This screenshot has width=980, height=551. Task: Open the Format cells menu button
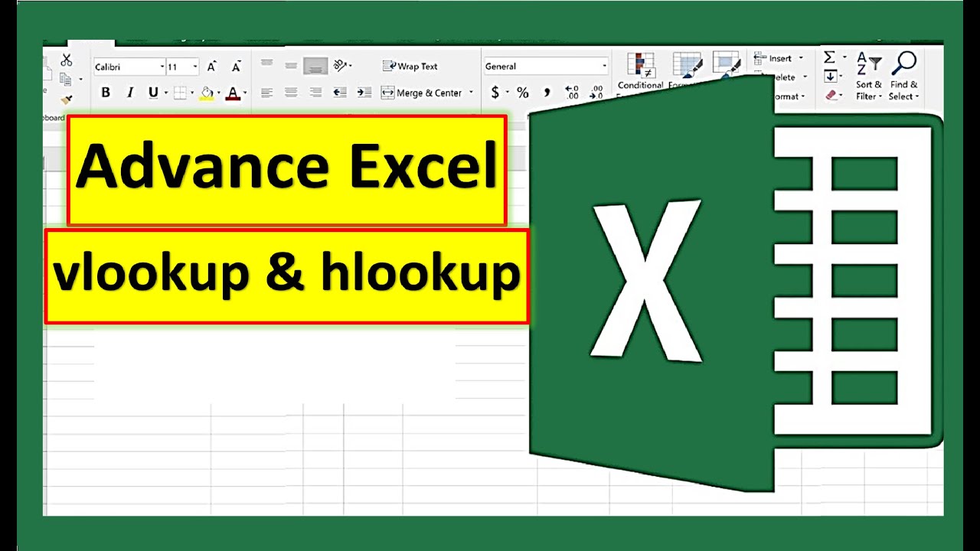point(789,96)
